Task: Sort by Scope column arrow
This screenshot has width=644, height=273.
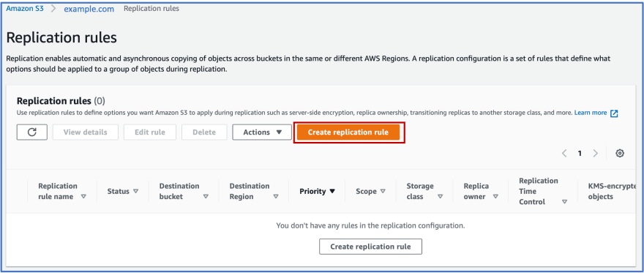Action: pyautogui.click(x=383, y=191)
